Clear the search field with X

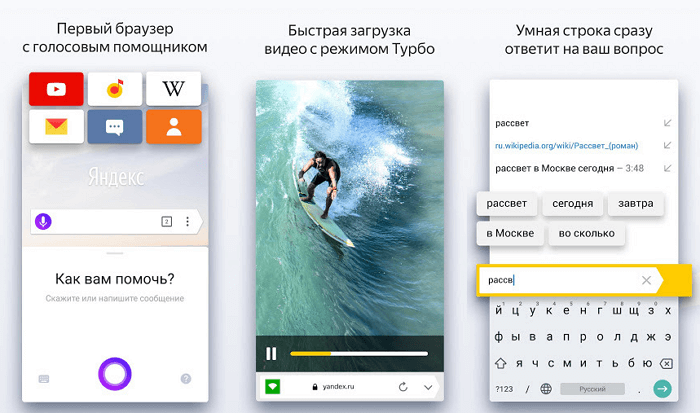pos(646,280)
